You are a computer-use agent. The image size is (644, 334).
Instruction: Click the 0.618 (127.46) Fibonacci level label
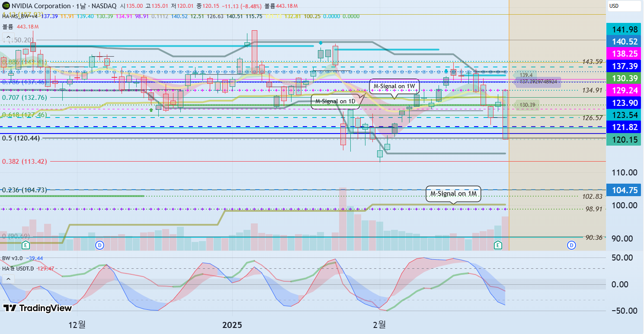coord(24,115)
